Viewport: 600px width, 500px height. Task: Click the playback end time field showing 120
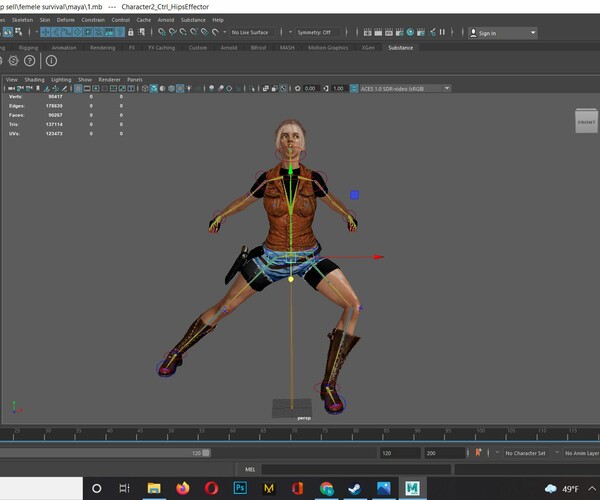coord(400,453)
